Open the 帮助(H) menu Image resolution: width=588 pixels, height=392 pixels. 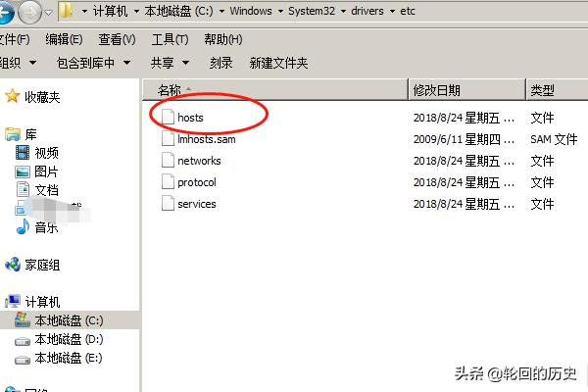(x=223, y=39)
